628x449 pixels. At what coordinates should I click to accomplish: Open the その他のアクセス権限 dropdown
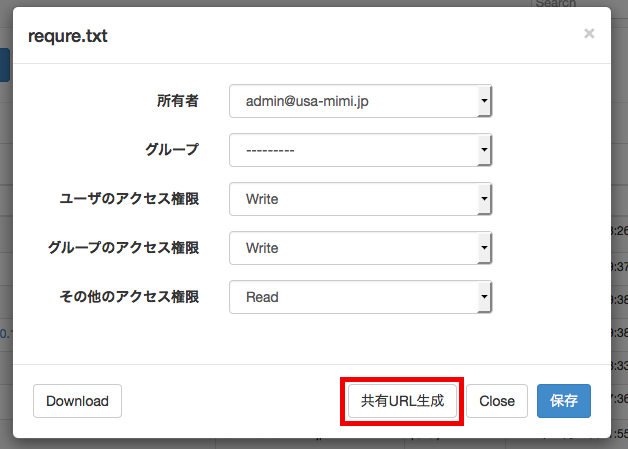tap(360, 297)
